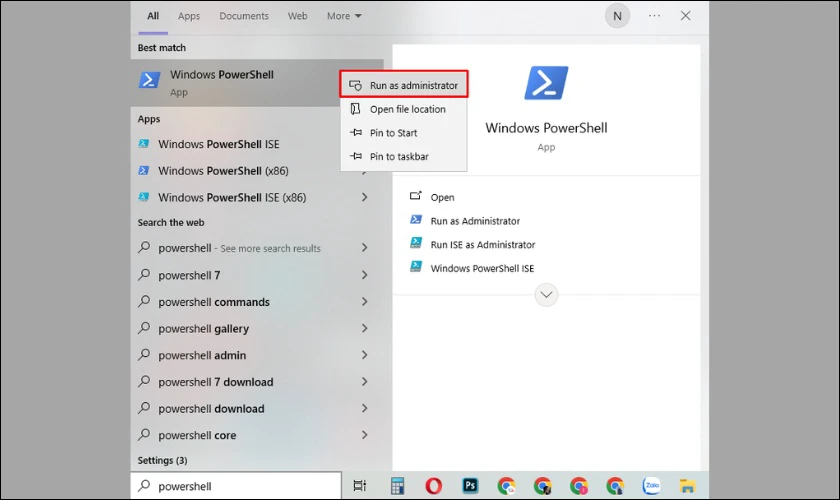Expand chevron next to powershell admin

(364, 355)
